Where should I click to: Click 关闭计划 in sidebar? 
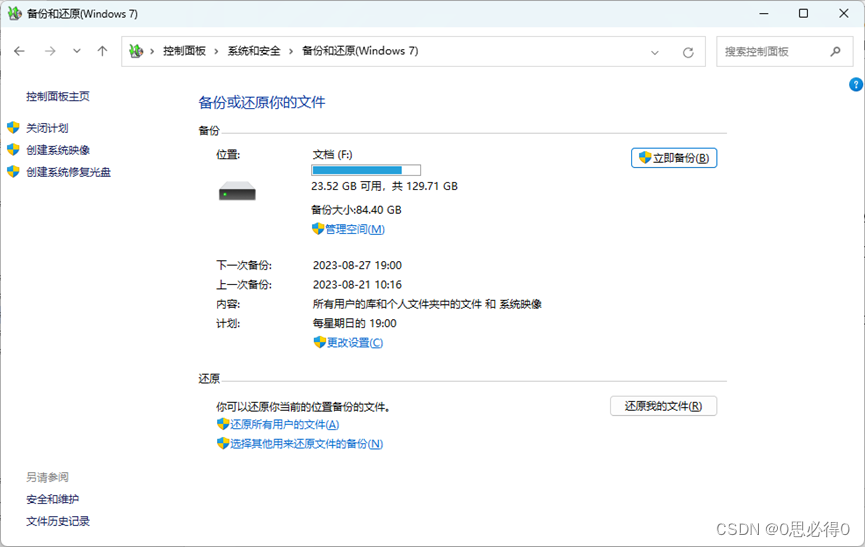(x=47, y=128)
